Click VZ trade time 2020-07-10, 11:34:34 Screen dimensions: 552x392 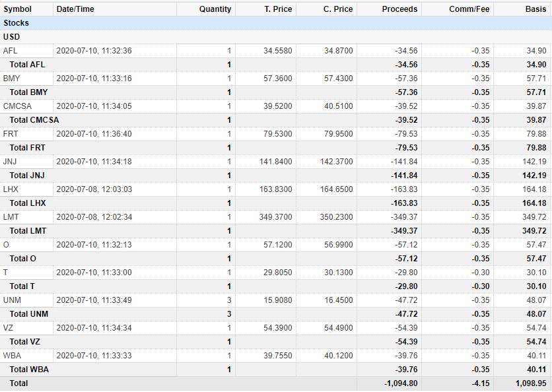pos(94,328)
